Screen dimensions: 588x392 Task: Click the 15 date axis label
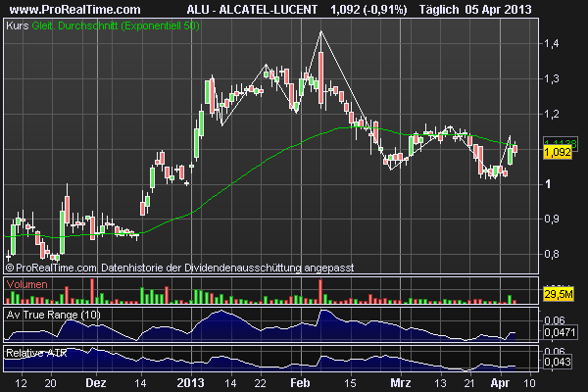[x=350, y=383]
